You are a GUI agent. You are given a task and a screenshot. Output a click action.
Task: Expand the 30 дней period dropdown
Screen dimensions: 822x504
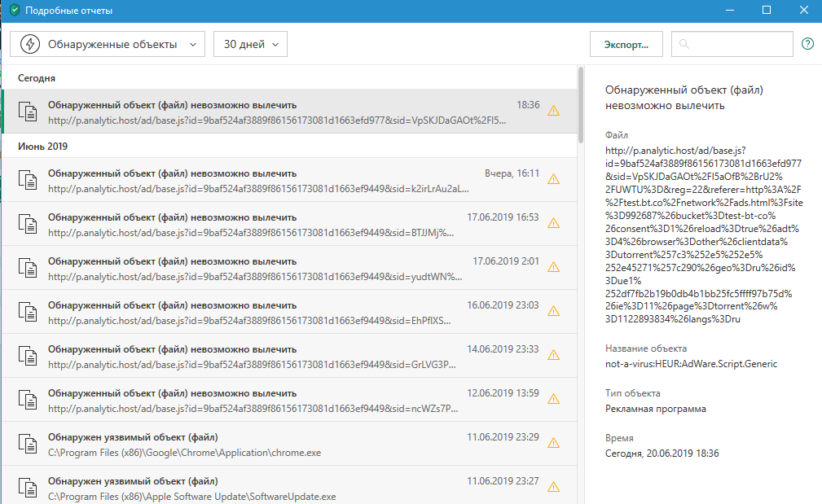click(x=250, y=44)
